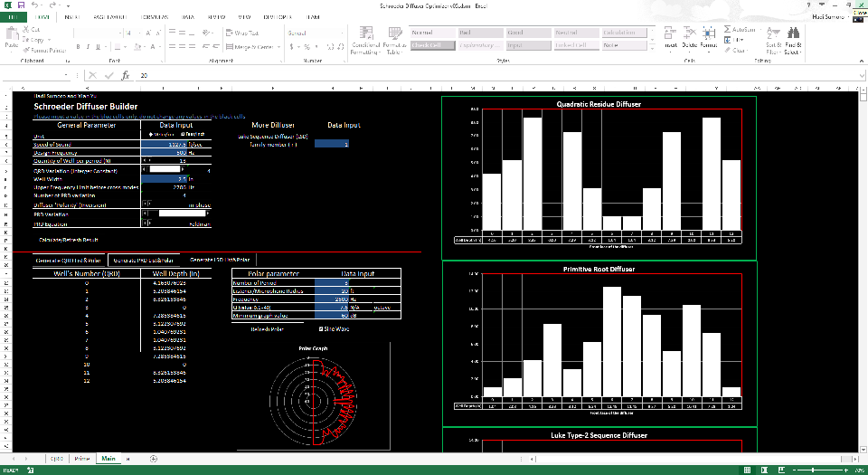868x475 pixels.
Task: Apply Bold formatting
Action: point(78,47)
